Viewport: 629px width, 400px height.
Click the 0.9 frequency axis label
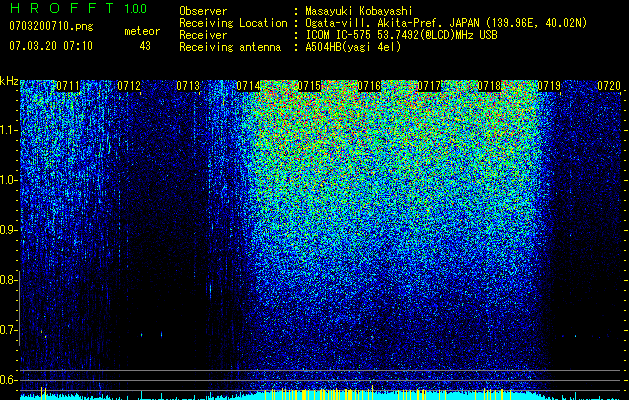(7, 230)
